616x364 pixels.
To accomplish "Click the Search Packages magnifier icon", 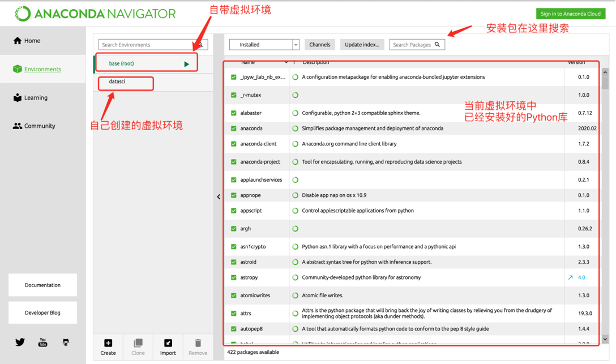I will click(x=437, y=44).
